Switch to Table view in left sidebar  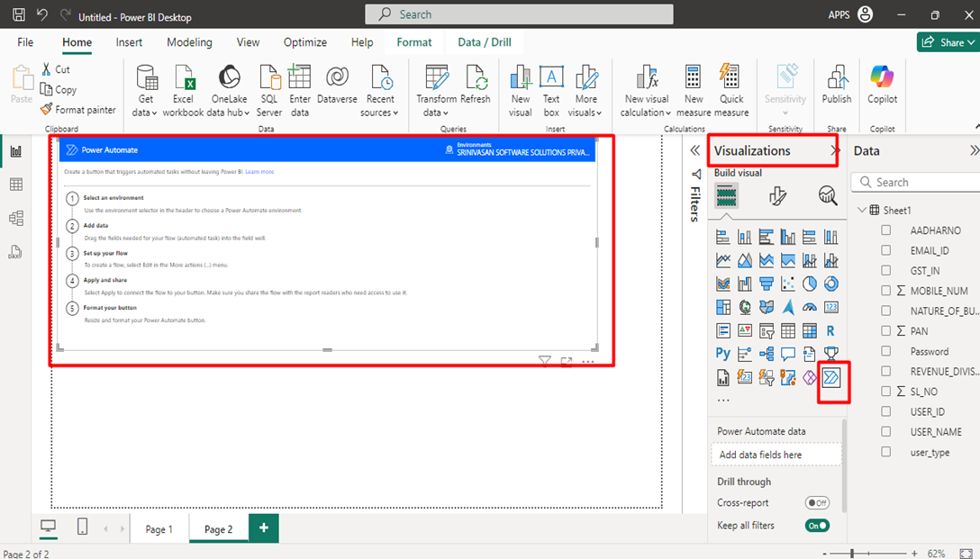(x=15, y=185)
